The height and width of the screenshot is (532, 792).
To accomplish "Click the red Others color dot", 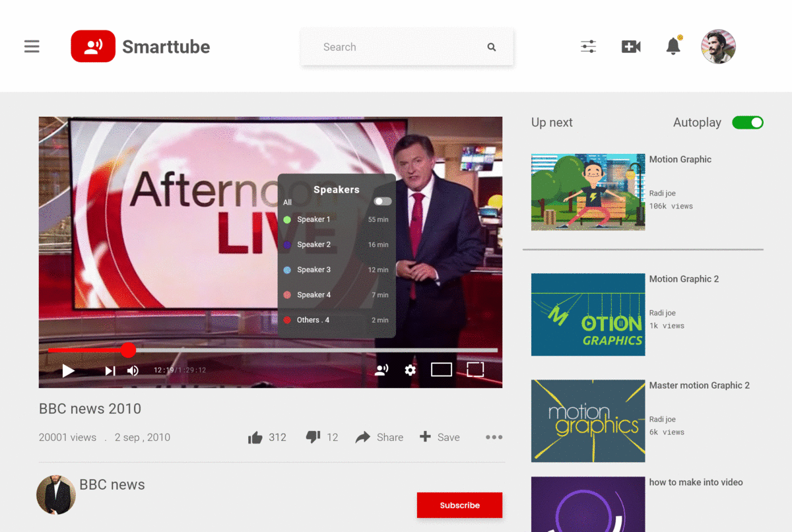I will coord(287,320).
